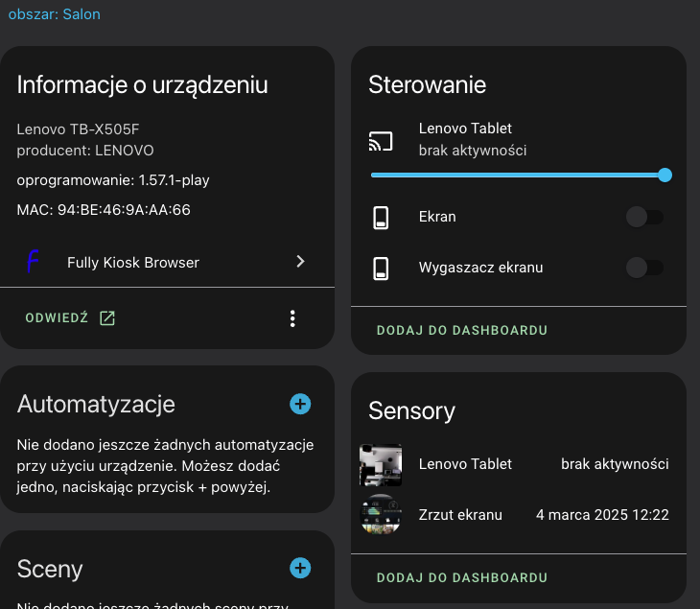Click the external link icon next to Odwiedź
Viewport: 700px width, 609px height.
tap(107, 318)
